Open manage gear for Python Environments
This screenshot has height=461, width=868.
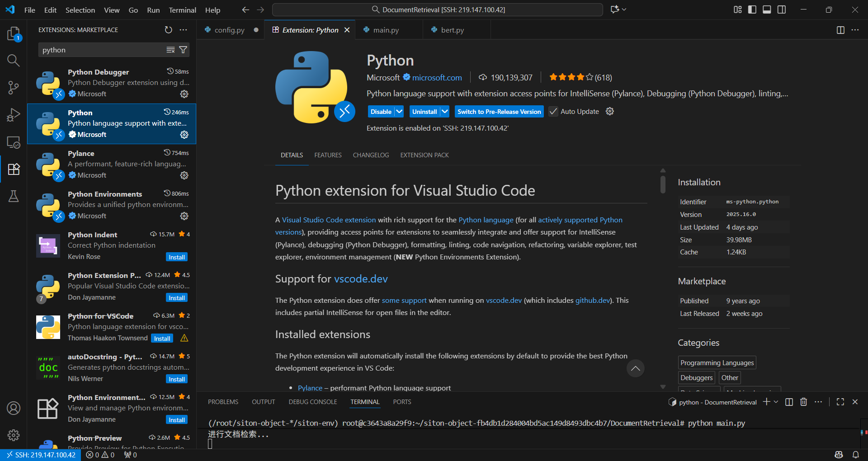pos(184,216)
